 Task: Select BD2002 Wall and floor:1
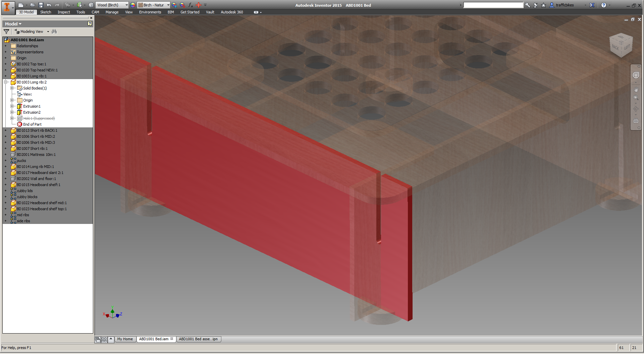tap(36, 179)
